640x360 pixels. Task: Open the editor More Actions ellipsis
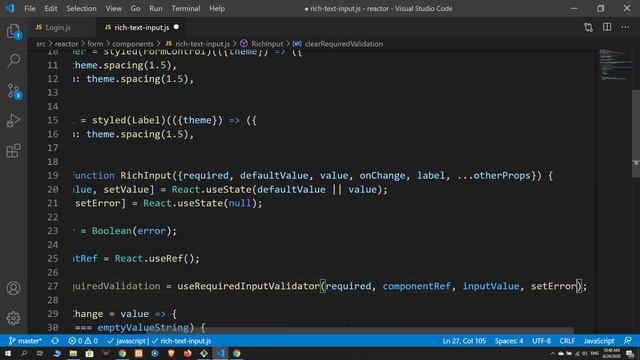click(625, 27)
